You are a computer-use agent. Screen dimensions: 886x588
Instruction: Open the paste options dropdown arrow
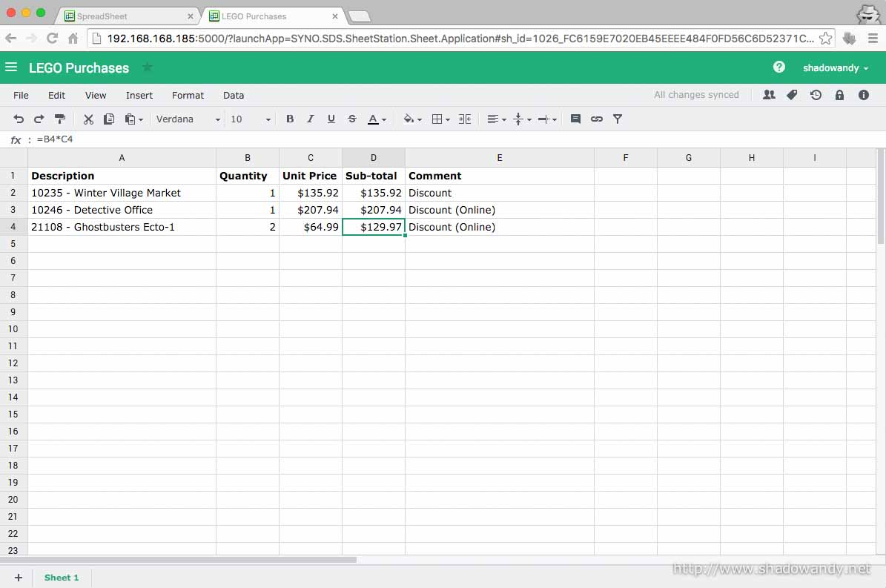[141, 119]
